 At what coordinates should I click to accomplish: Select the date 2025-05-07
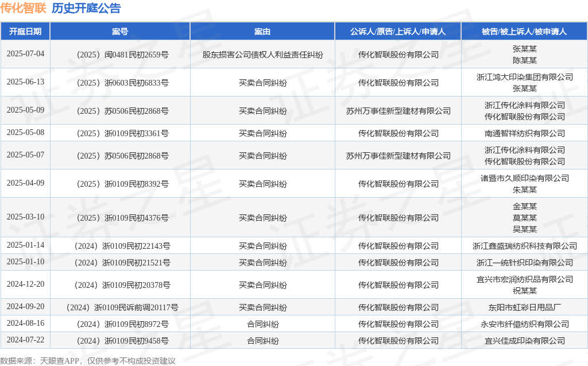(x=25, y=155)
